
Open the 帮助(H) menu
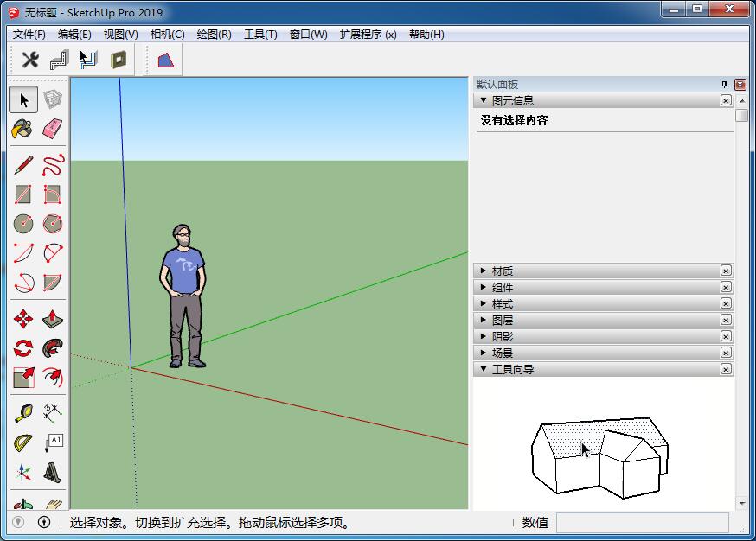point(426,35)
